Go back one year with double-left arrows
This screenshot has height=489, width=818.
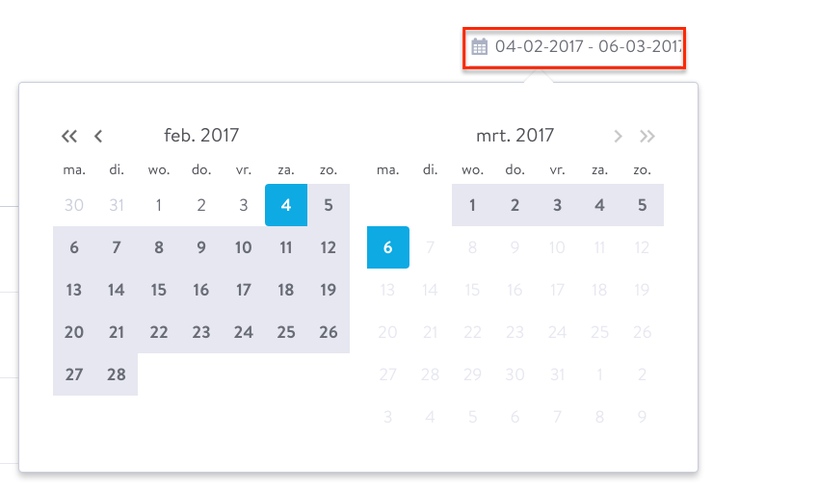point(69,136)
